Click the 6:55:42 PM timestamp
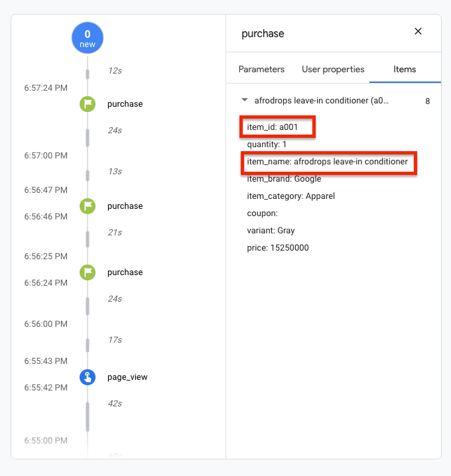Image resolution: width=451 pixels, height=476 pixels. (46, 388)
